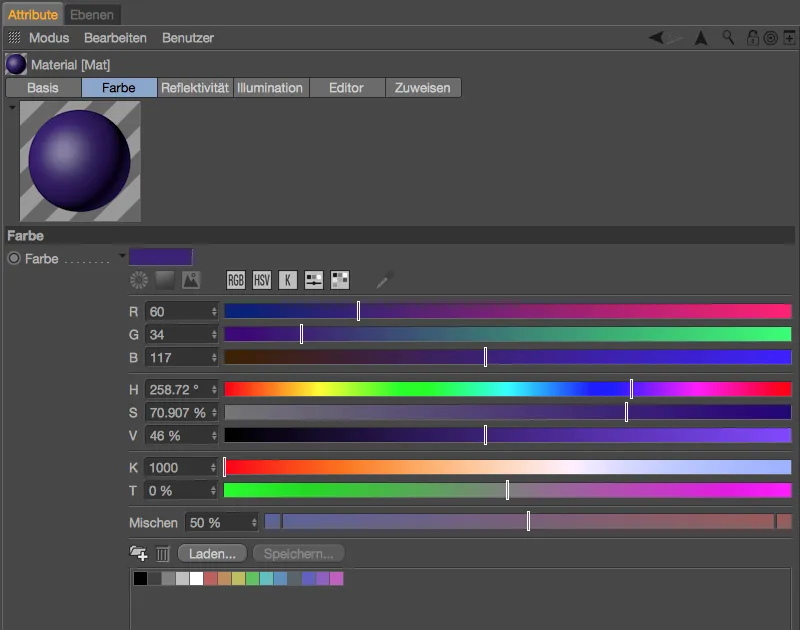Click the dotted grip icon beside Modus
Image resolution: width=800 pixels, height=630 pixels.
point(14,37)
